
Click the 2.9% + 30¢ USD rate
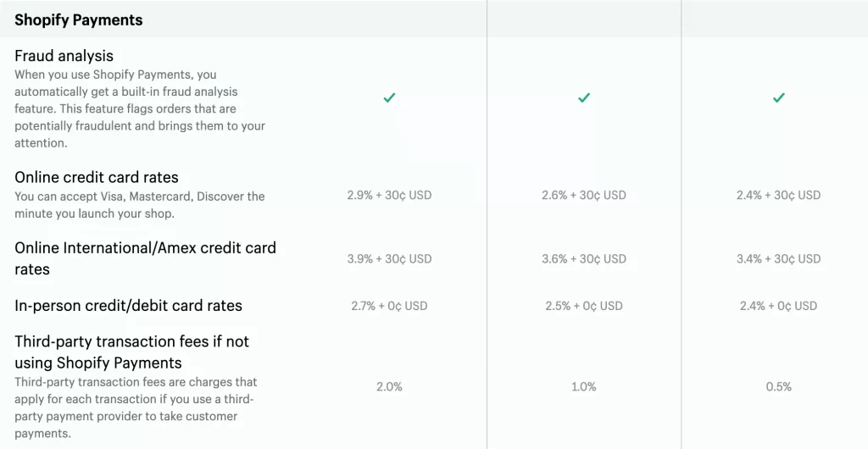tap(389, 195)
